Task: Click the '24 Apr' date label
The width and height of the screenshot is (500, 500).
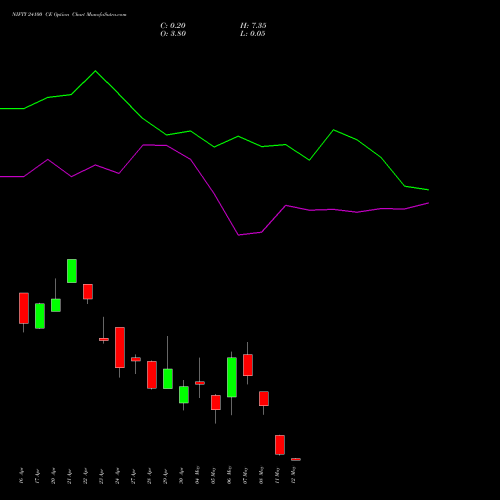Action: coord(118,476)
